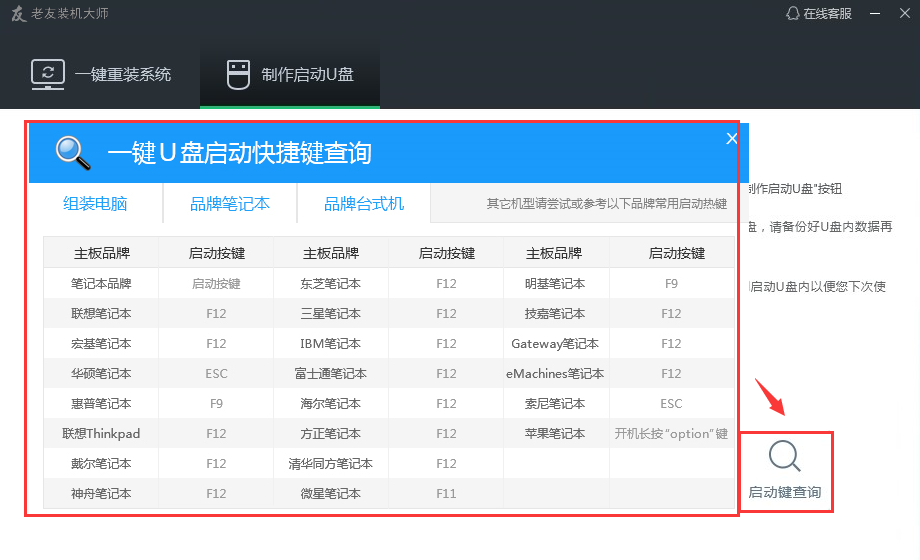Click the 明基笔记本 cell
The image size is (920, 560).
click(555, 284)
